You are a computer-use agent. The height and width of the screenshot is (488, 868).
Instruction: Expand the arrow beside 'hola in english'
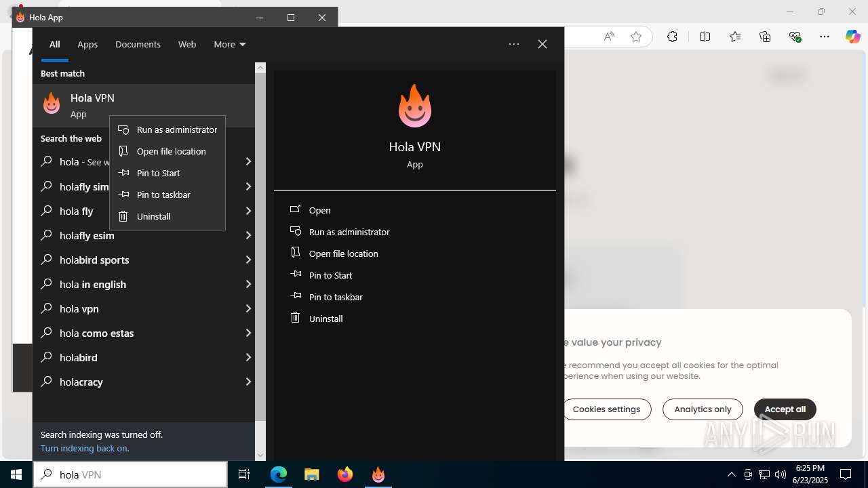248,284
